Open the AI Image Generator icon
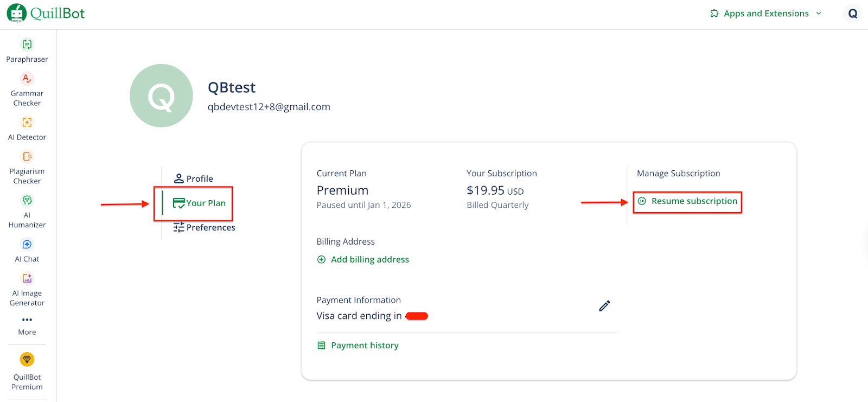Screen dimensions: 868x402 tap(27, 279)
